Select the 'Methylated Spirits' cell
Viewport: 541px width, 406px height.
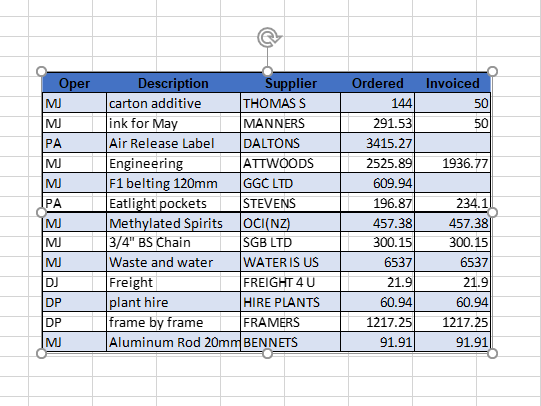tap(174, 223)
